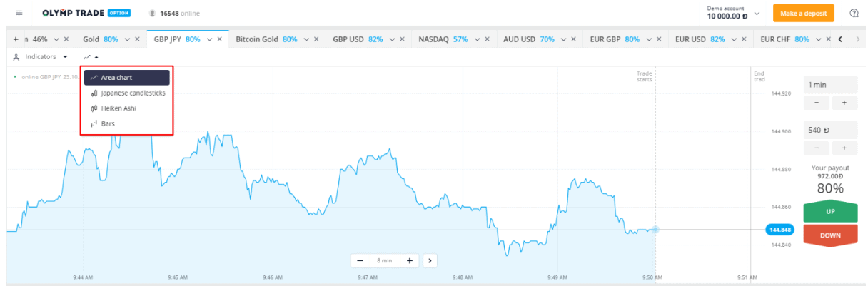Click the current price point marker

point(655,230)
